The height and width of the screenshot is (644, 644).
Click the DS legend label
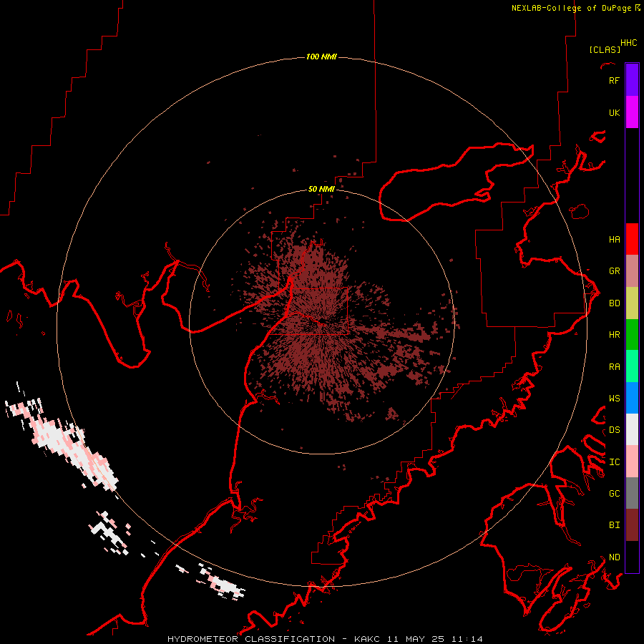[x=614, y=429]
